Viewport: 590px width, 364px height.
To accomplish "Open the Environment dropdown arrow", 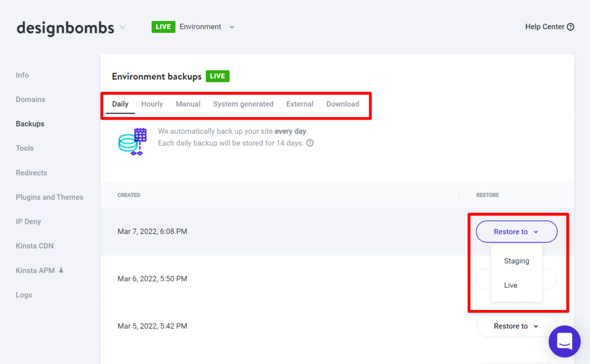I will [232, 27].
